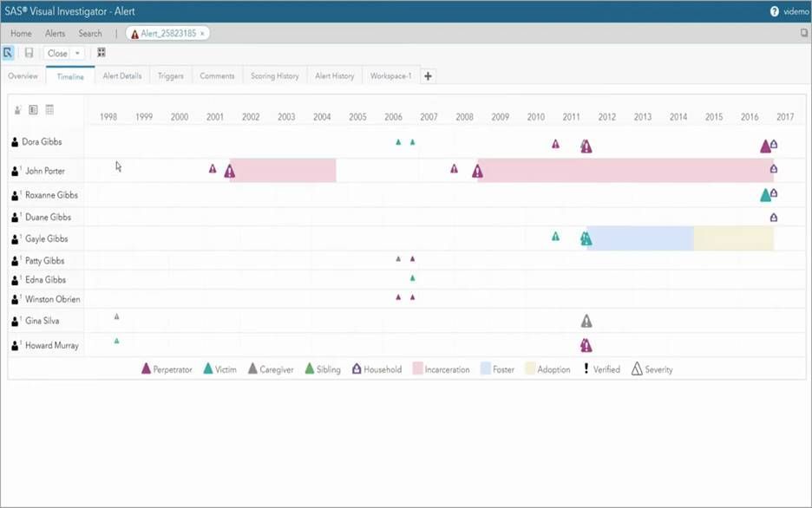Screen dimensions: 812x508
Task: Click the window restore icon at top right
Action: coord(803,33)
